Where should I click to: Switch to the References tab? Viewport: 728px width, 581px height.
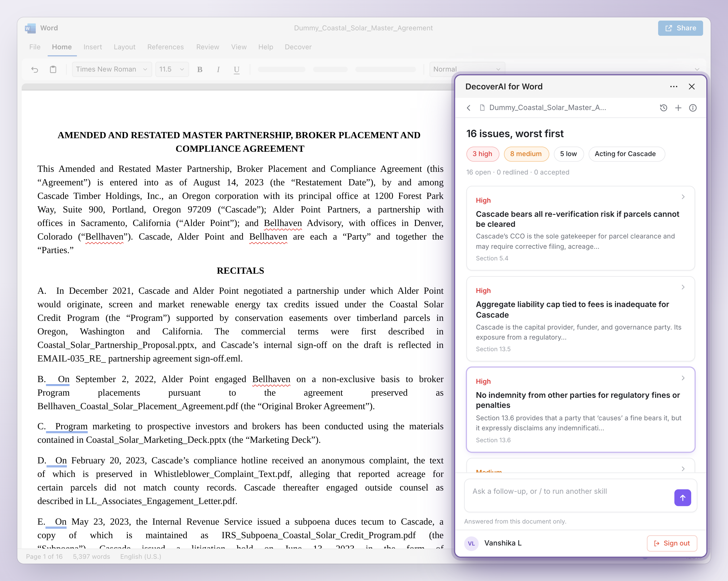pyautogui.click(x=165, y=47)
